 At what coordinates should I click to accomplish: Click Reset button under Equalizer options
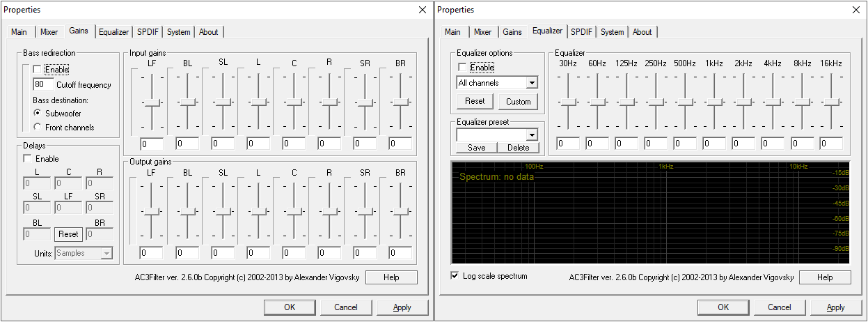[475, 102]
